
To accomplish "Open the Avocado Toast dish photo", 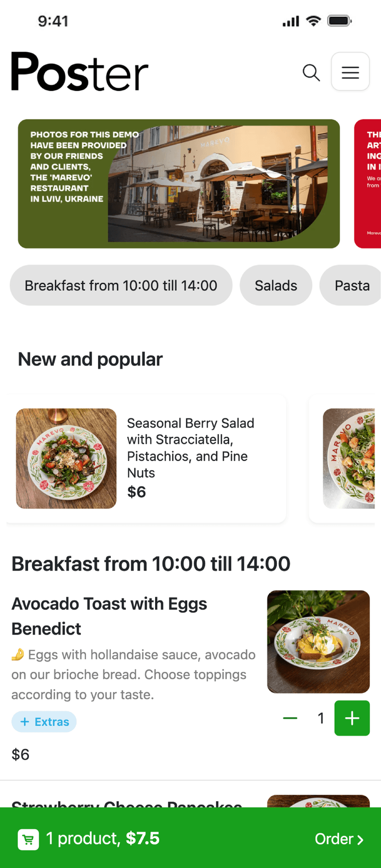I will click(318, 641).
